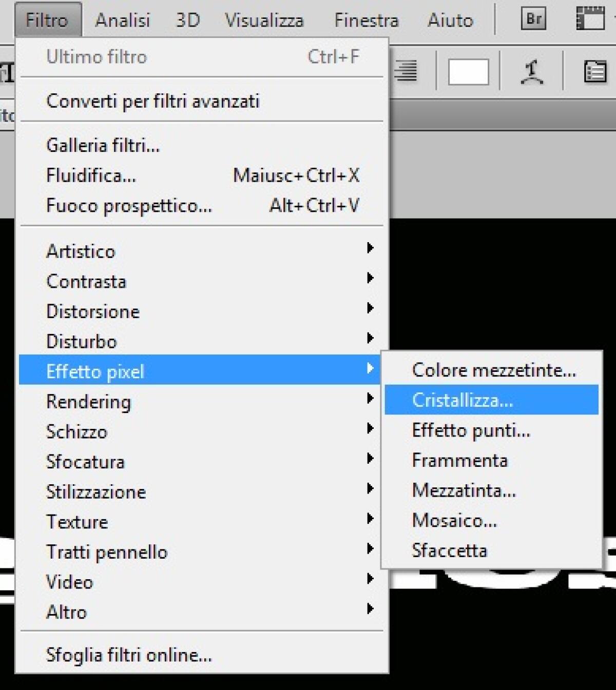This screenshot has width=616, height=690.
Task: Expand the Contrasta submenu
Action: tap(201, 281)
